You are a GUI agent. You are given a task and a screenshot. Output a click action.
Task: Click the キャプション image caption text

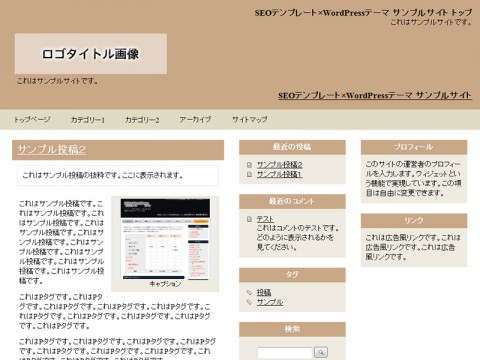[x=165, y=284]
